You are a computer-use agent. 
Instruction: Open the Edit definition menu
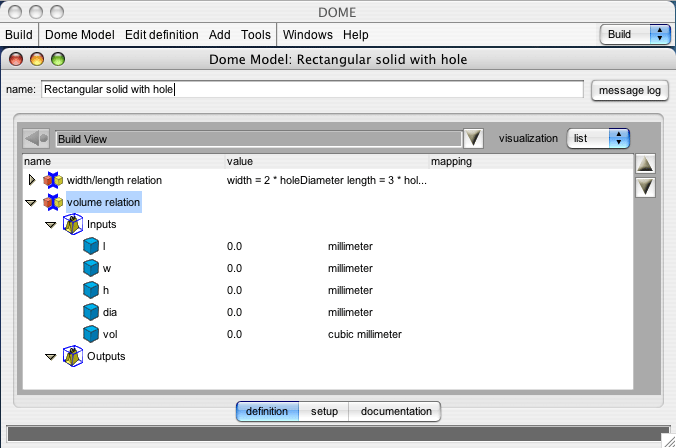coord(162,34)
